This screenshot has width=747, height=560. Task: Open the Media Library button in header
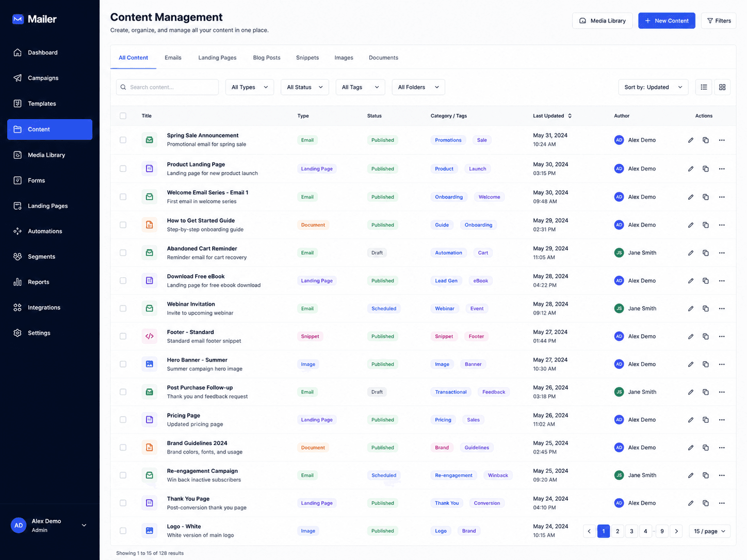click(602, 21)
